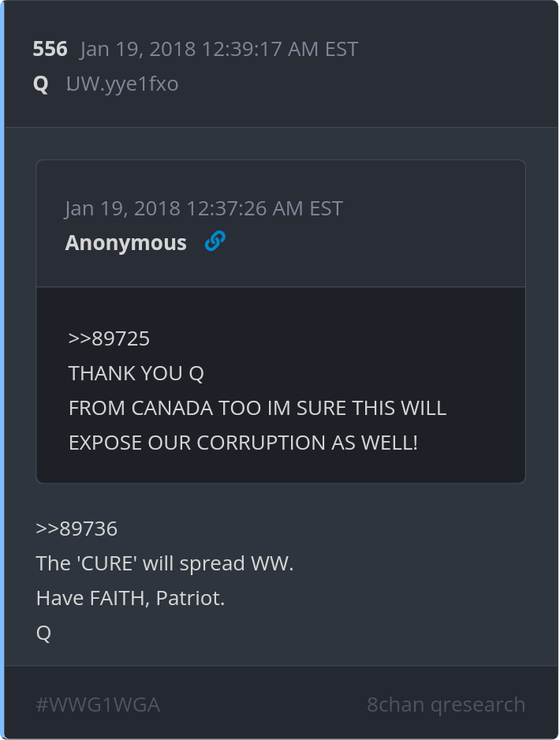
Task: Select the UW.yye1fxo tripcode
Action: (122, 84)
